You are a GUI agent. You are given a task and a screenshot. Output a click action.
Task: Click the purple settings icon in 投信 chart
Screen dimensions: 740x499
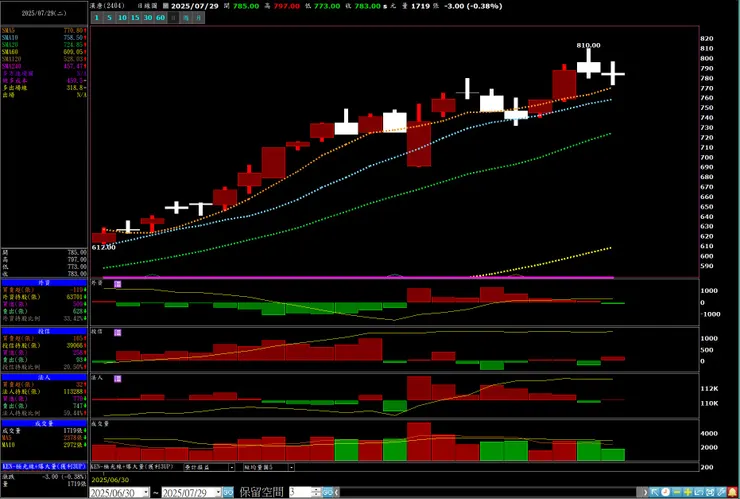pos(118,333)
